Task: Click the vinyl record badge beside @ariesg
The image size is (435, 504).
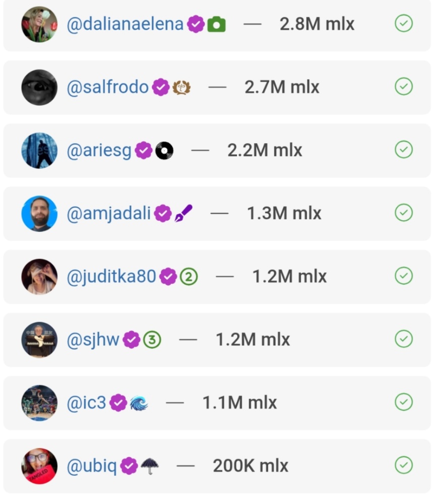Action: (x=164, y=150)
